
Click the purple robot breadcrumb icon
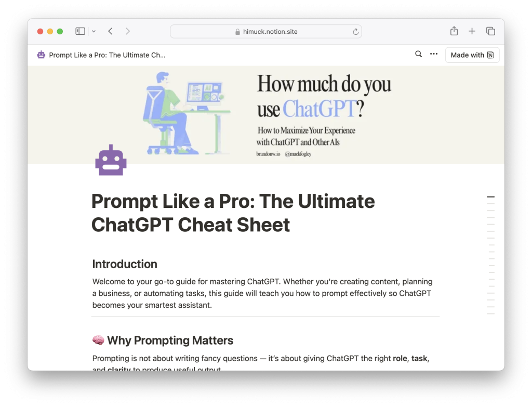[41, 55]
